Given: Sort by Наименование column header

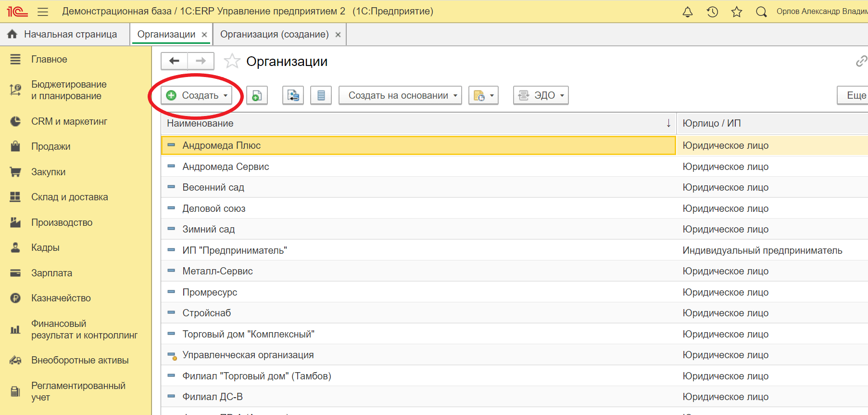Looking at the screenshot, I should pos(418,123).
